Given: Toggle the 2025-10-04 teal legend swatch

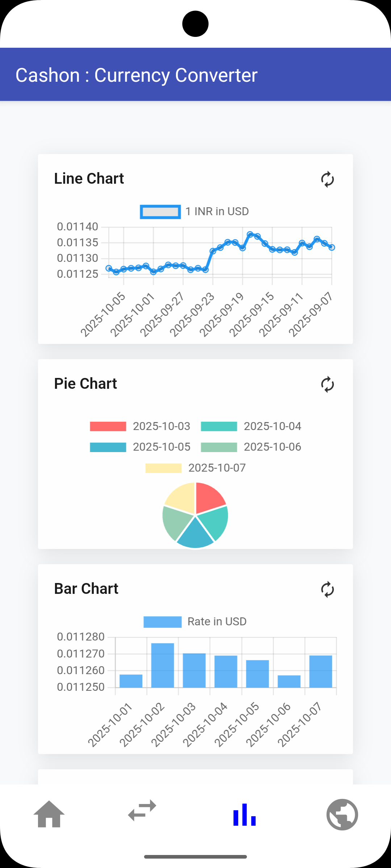Looking at the screenshot, I should (x=219, y=426).
